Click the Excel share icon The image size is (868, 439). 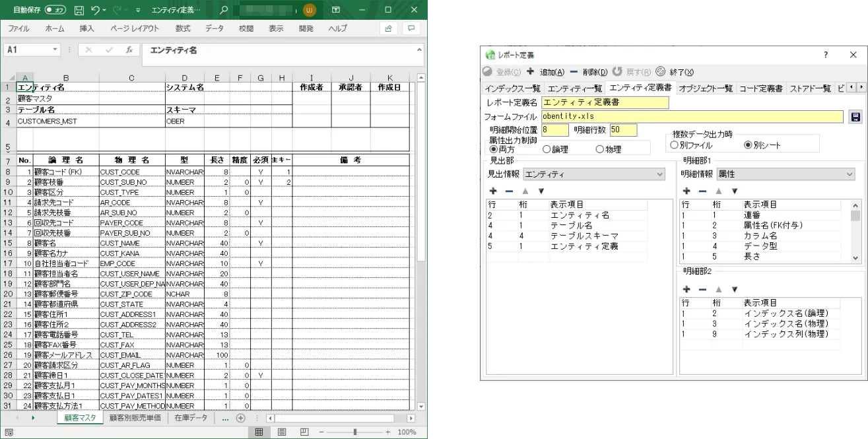point(389,28)
